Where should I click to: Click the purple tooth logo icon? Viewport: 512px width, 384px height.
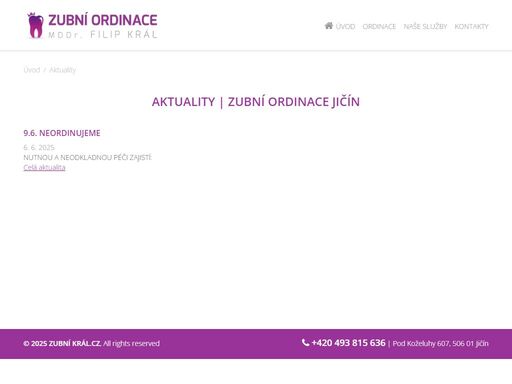[35, 26]
